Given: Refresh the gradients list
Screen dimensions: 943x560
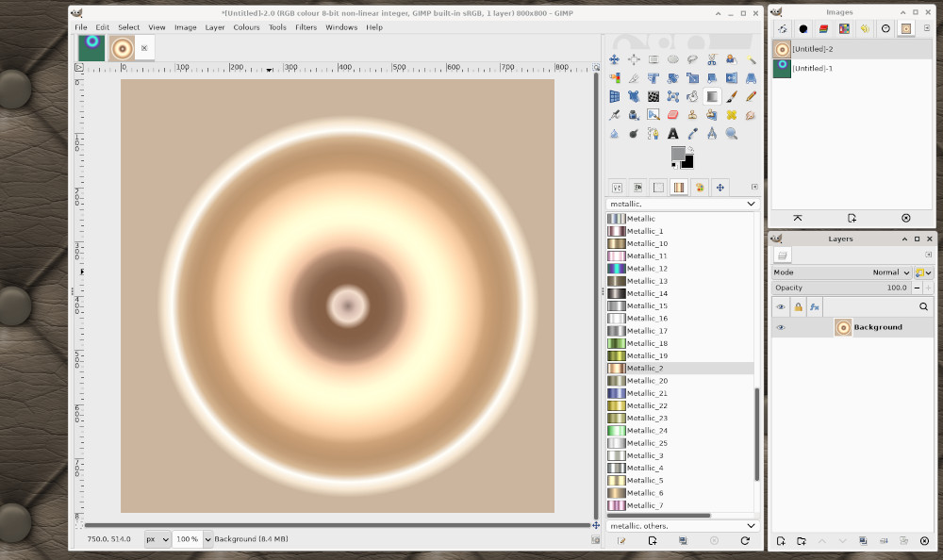Looking at the screenshot, I should [745, 540].
